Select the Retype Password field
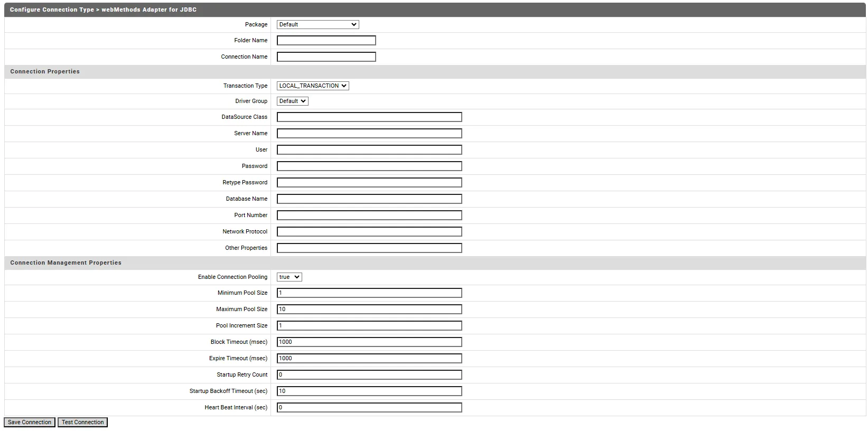Screen dimensions: 868x431 369,182
